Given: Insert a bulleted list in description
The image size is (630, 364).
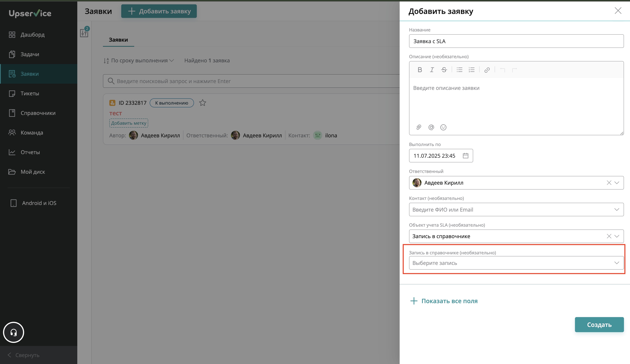Looking at the screenshot, I should (x=460, y=70).
